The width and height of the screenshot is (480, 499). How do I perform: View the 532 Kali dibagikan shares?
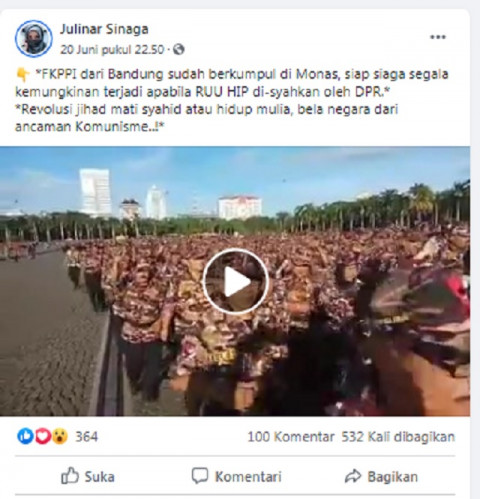point(398,437)
